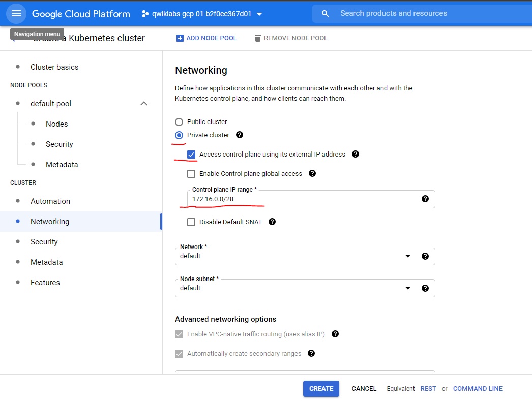Collapse the default-pool node pool section

pyautogui.click(x=144, y=103)
